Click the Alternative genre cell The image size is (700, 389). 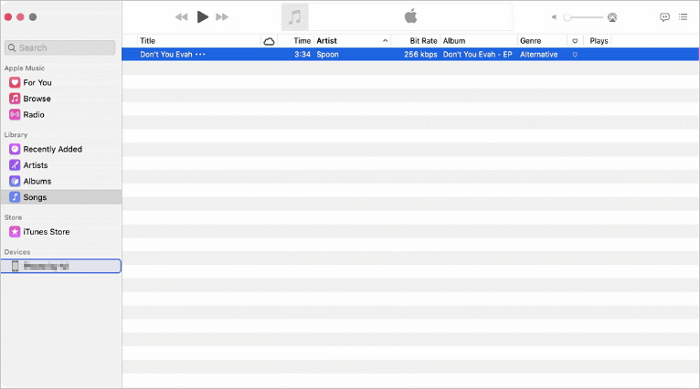[539, 54]
